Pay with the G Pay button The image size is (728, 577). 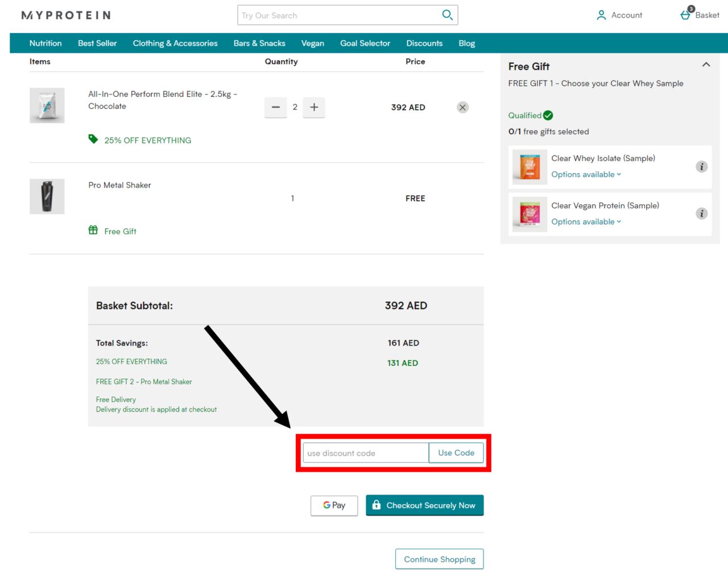[334, 505]
